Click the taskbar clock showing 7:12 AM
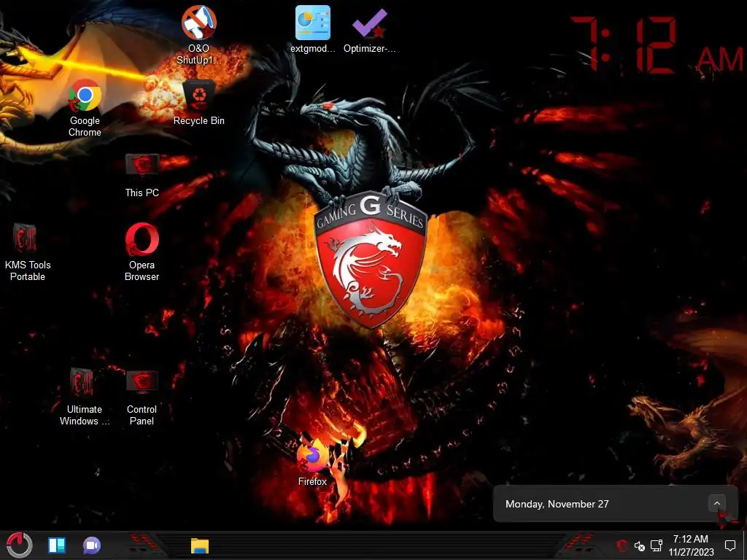747x560 pixels. [x=691, y=545]
